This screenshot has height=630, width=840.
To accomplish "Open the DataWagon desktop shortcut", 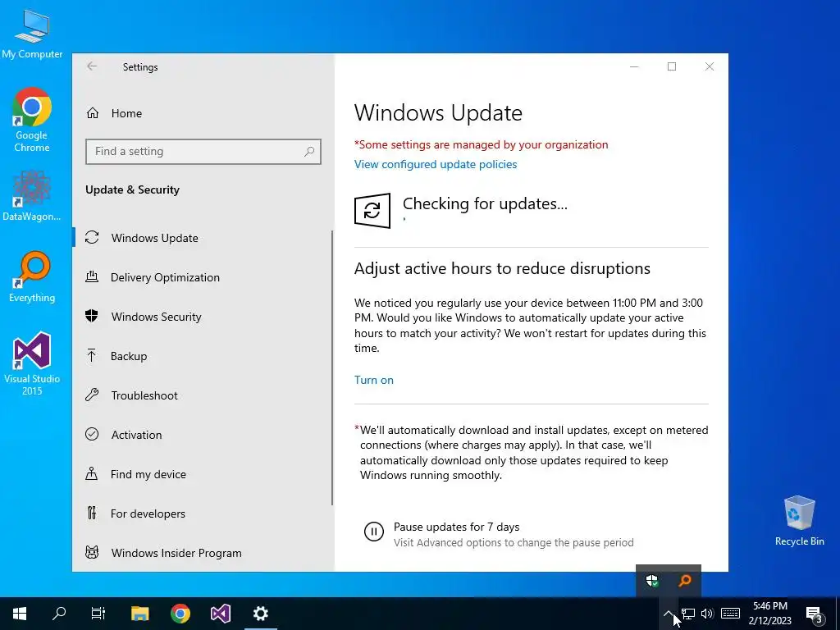I will pos(32,196).
